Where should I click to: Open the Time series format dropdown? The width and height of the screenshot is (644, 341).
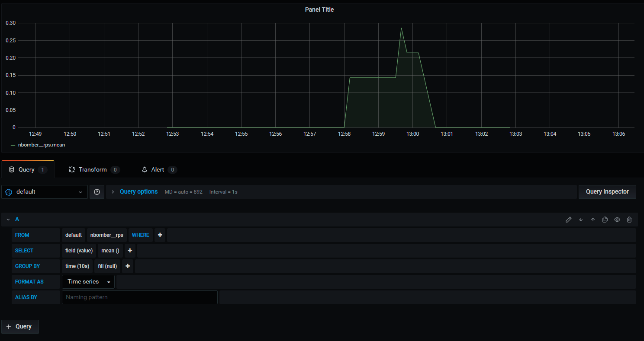(88, 281)
